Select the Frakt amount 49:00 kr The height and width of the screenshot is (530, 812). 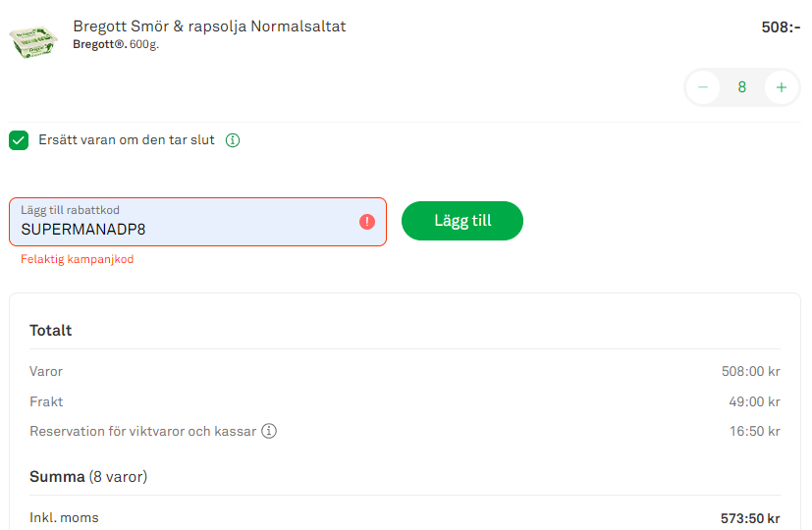tap(754, 401)
